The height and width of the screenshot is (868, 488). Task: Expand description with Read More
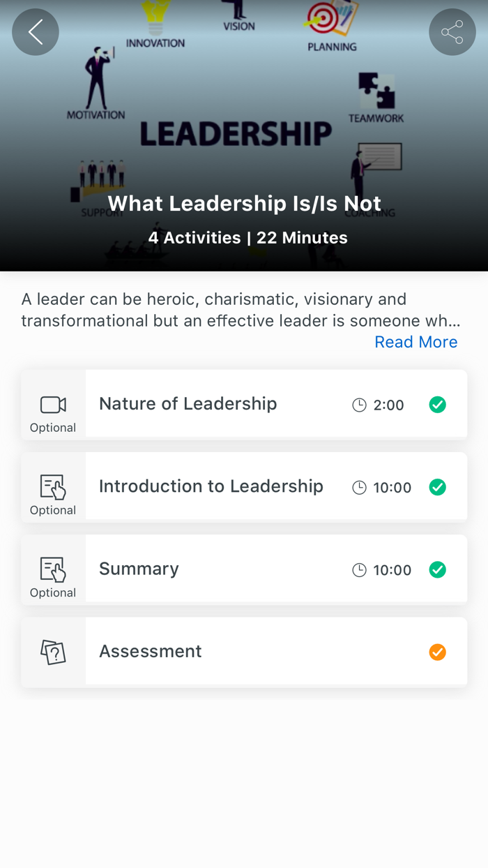(x=415, y=342)
